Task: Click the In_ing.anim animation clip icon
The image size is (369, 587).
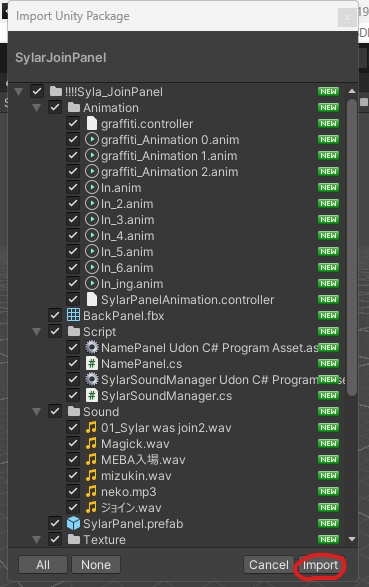Action: click(x=92, y=284)
